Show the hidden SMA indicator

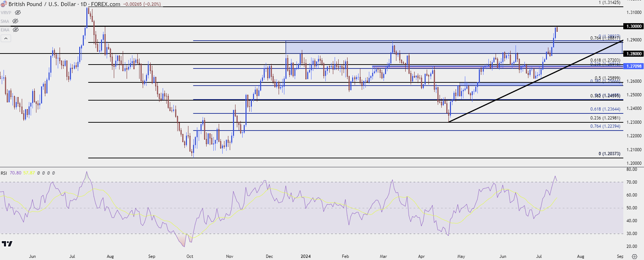[x=15, y=21]
